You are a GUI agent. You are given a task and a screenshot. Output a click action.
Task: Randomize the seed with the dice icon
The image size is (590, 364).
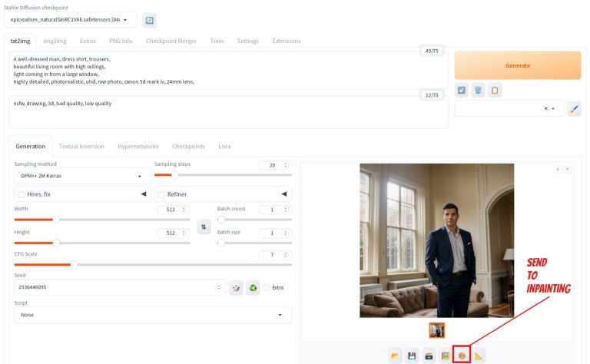click(237, 287)
